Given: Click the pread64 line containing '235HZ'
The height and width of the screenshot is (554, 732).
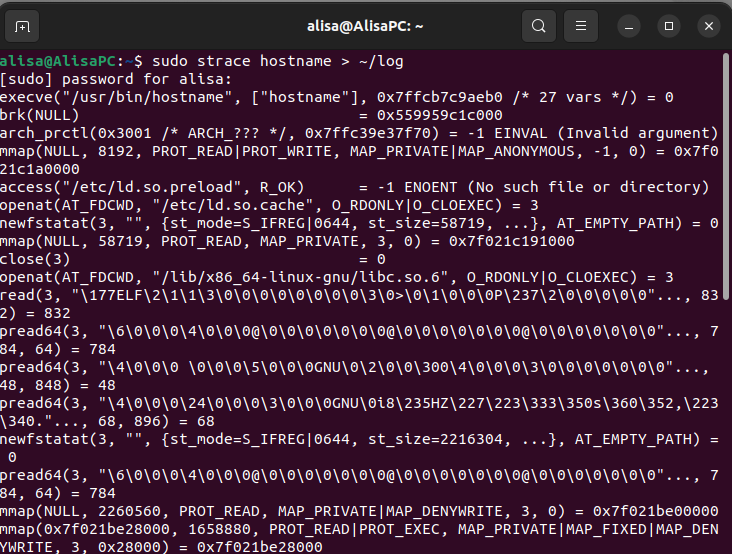Looking at the screenshot, I should (x=359, y=412).
